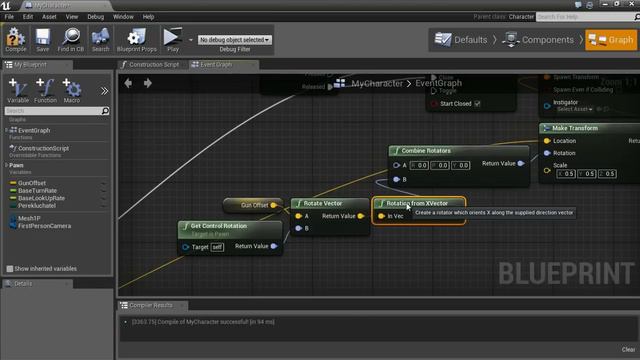
Task: Add a new Macro
Action: pyautogui.click(x=72, y=91)
